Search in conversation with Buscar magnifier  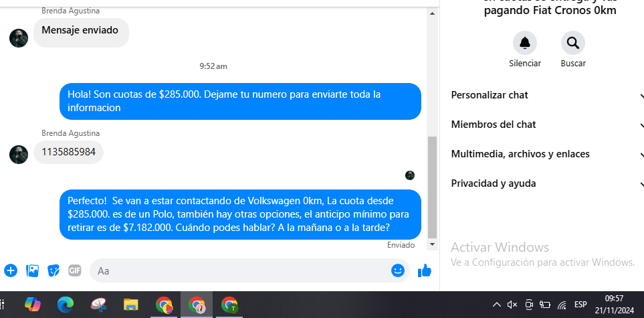573,43
